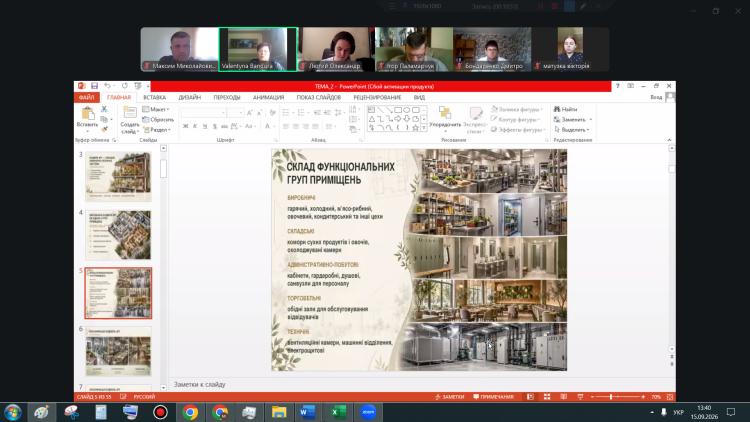Open the ВСТАВКА ribbon tab

pyautogui.click(x=154, y=97)
